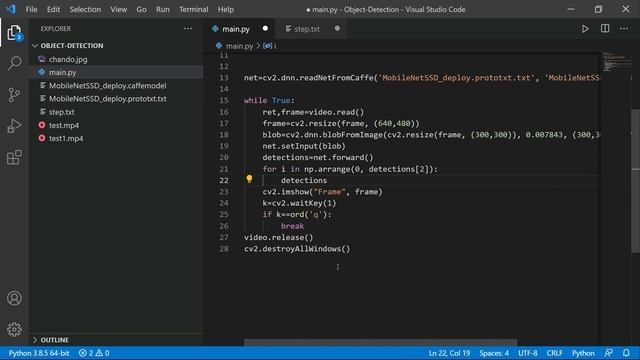Change file encoding UTF-8
640x360 pixels.
pos(527,353)
